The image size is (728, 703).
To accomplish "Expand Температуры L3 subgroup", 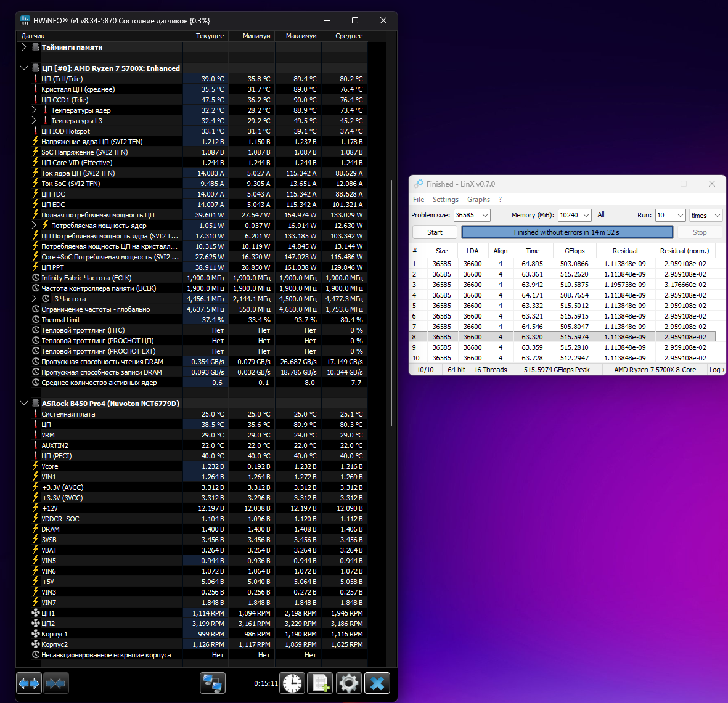I will point(34,121).
